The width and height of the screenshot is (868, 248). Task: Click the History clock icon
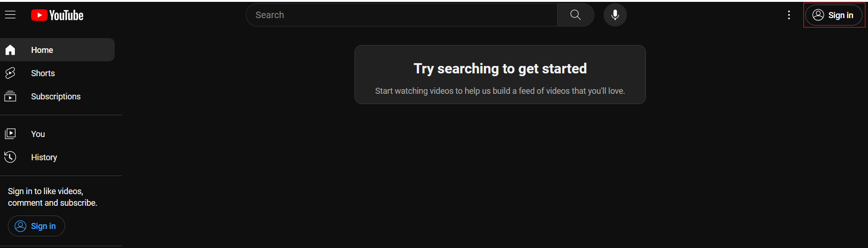10,157
